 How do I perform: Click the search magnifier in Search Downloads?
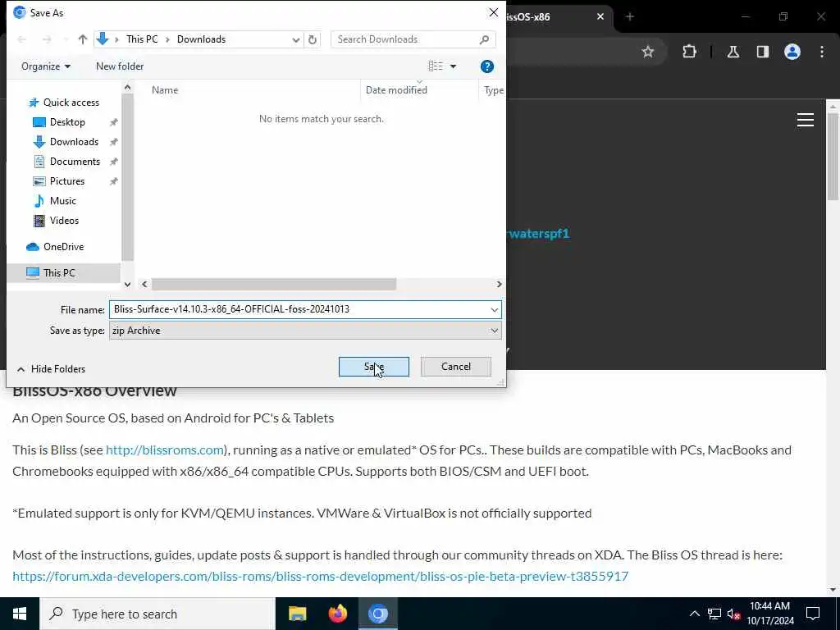click(x=484, y=39)
